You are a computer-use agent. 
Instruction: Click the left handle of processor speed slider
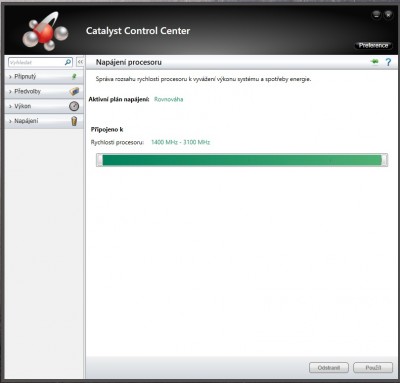[100, 160]
